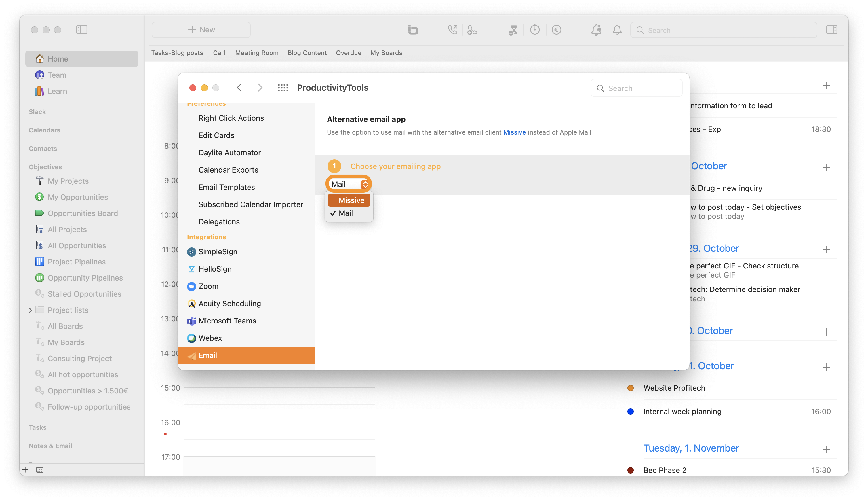This screenshot has width=868, height=500.
Task: Open Consulting Project in sidebar
Action: (82, 359)
